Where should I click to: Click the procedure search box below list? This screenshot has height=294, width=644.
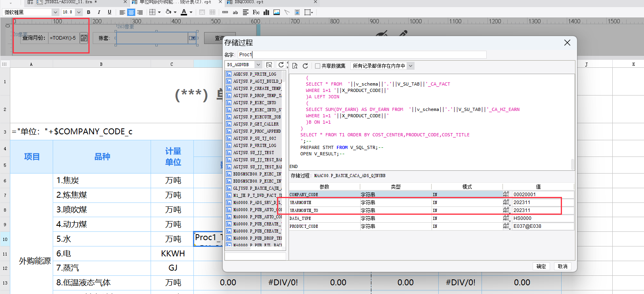coord(255,256)
